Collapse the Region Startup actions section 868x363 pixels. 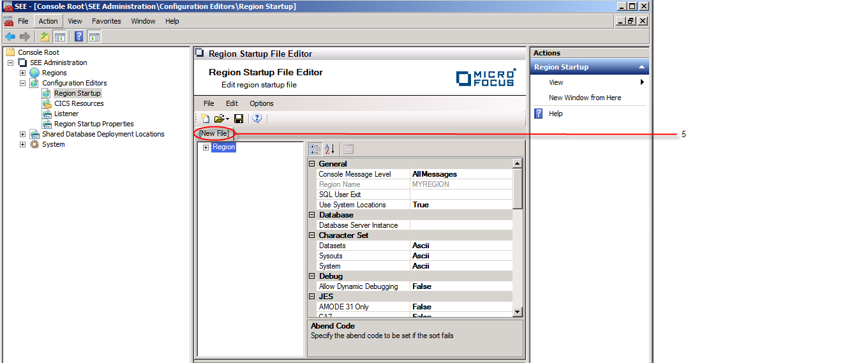(641, 67)
